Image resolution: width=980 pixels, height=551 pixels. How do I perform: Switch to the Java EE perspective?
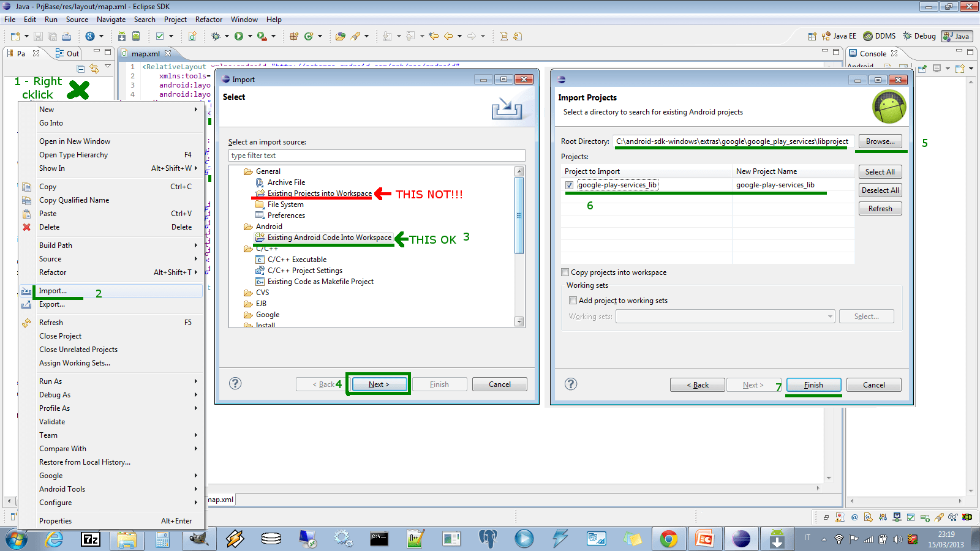(x=839, y=36)
